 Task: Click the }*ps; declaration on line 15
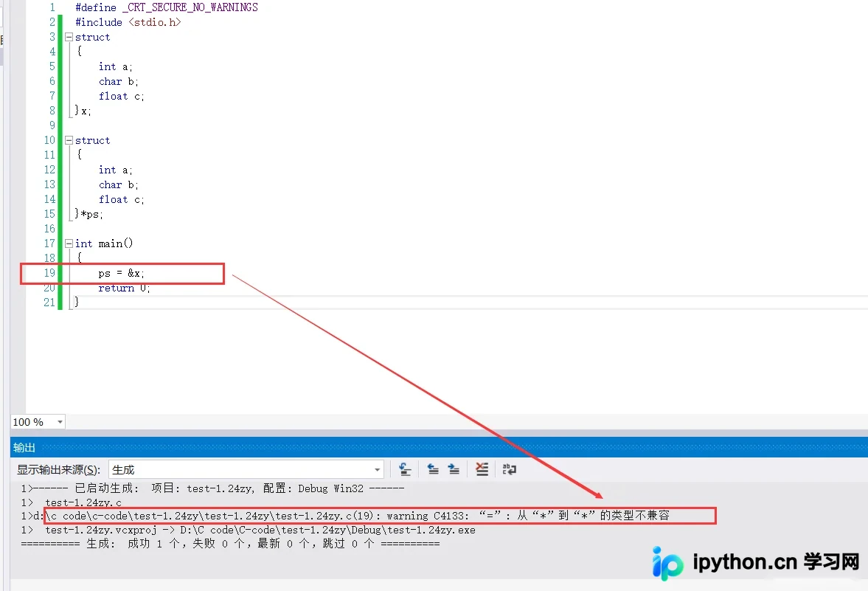pos(89,215)
